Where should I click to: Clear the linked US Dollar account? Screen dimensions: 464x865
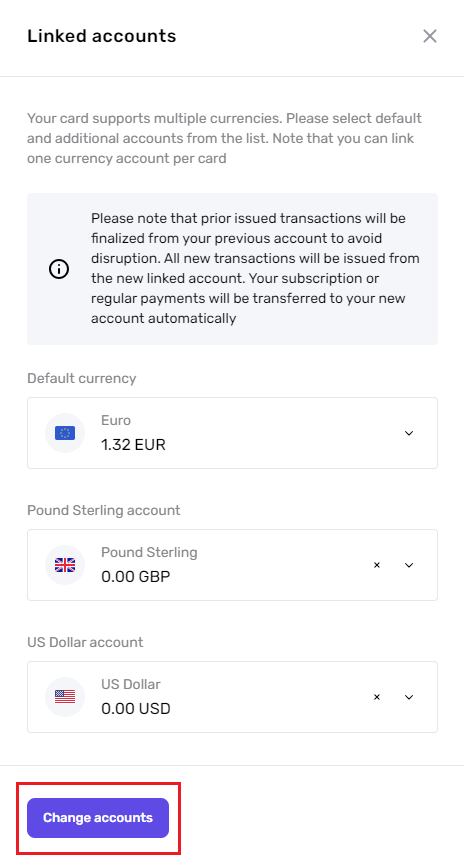pyautogui.click(x=377, y=697)
